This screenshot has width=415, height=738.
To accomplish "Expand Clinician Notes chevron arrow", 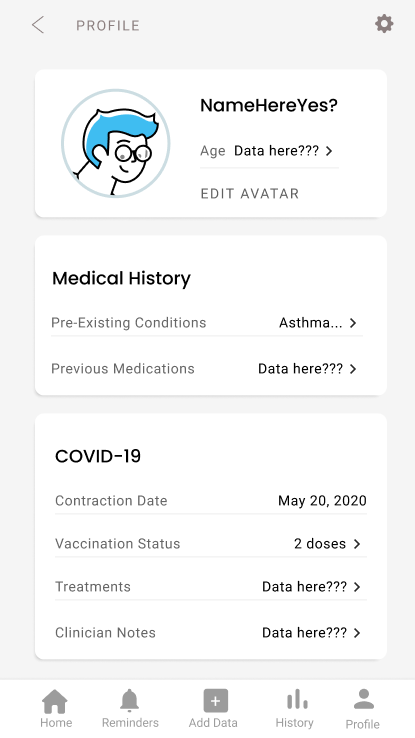I will click(x=357, y=633).
